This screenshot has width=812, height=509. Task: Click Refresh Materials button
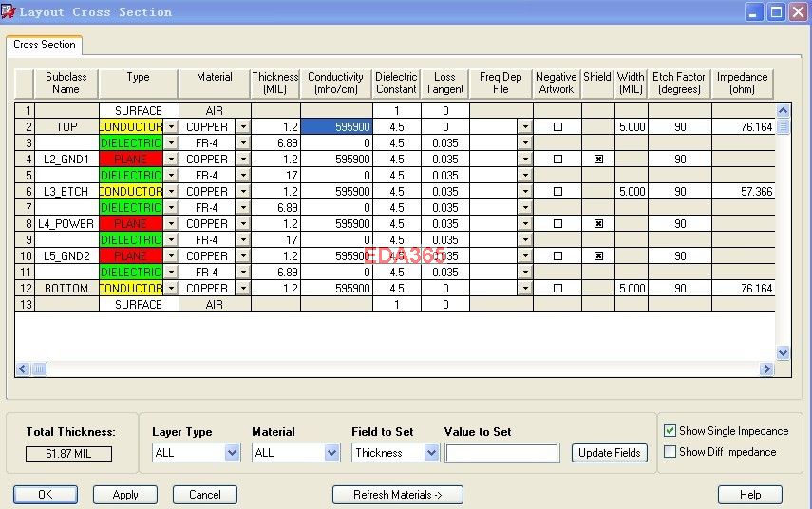click(398, 495)
